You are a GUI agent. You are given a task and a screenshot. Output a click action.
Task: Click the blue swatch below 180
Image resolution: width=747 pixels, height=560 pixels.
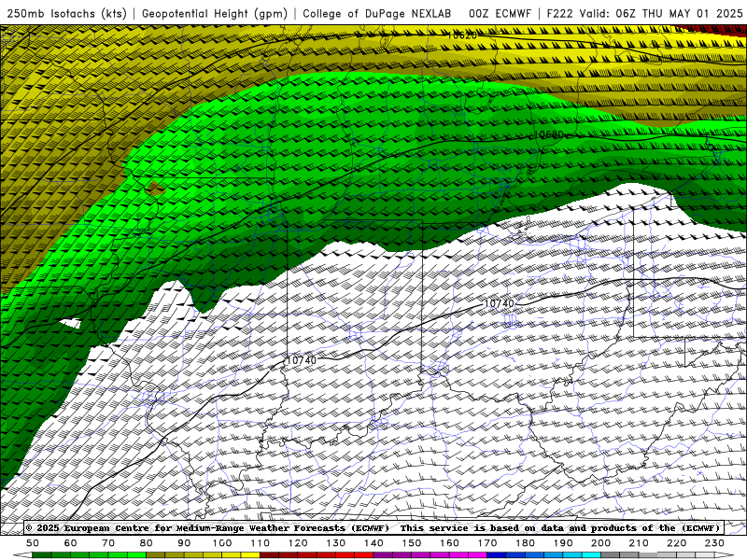pos(534,555)
